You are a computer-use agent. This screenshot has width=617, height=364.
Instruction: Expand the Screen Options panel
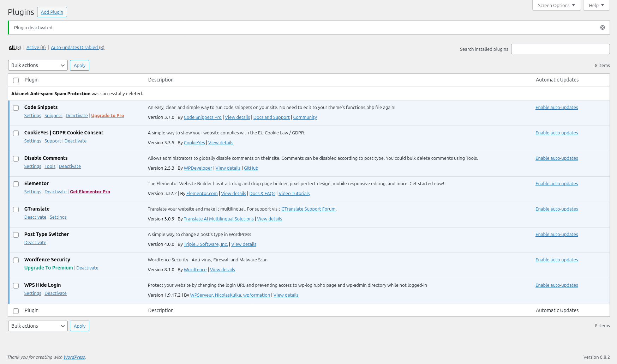tap(556, 5)
